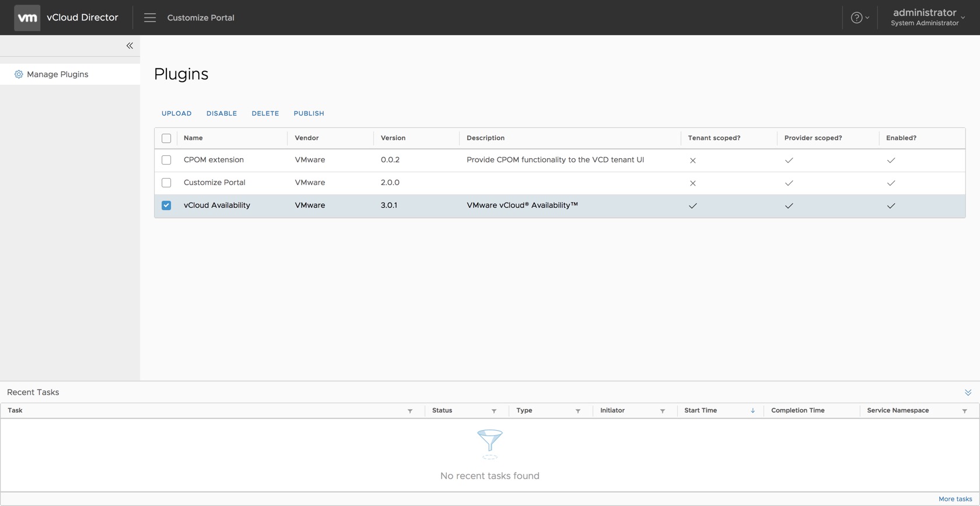This screenshot has width=980, height=506.
Task: Collapse the Recent Tasks panel
Action: 968,392
